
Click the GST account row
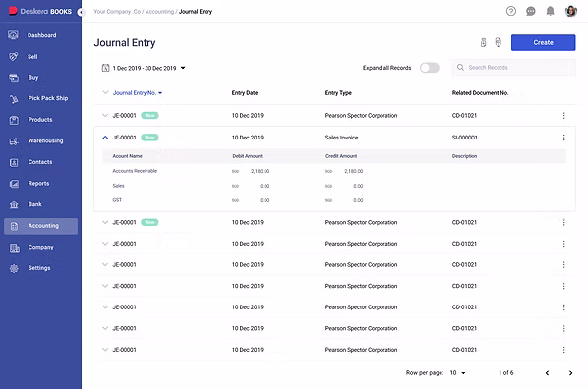[x=333, y=200]
